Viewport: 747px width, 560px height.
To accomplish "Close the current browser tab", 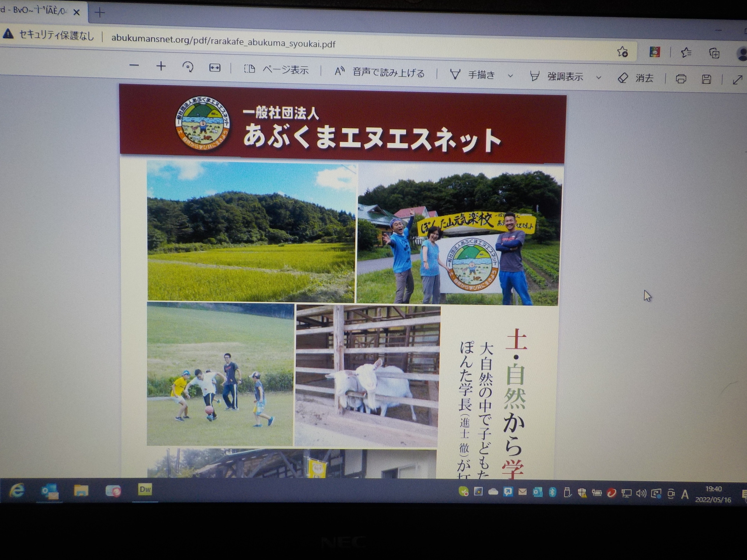I will tap(77, 12).
